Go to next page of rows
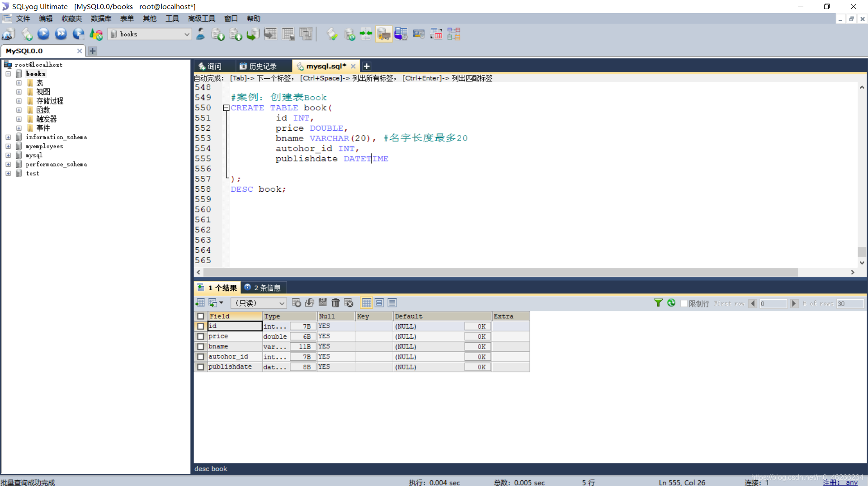Screen dimensions: 868x486 [793, 303]
